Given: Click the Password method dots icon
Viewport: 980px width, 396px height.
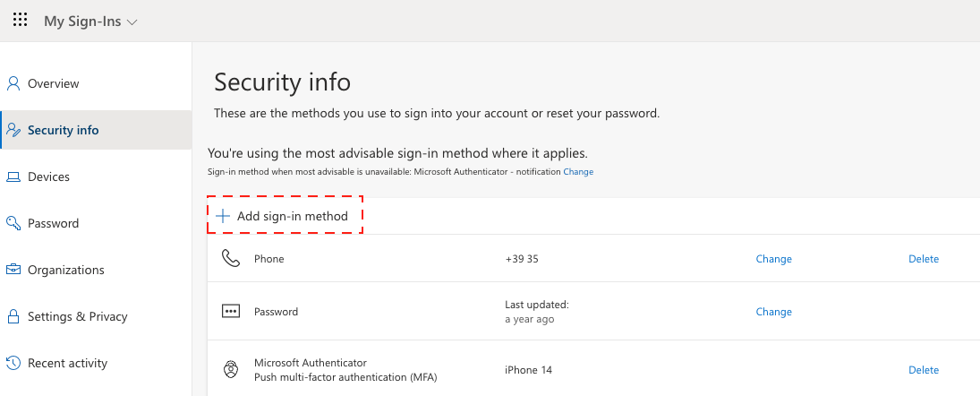Looking at the screenshot, I should pyautogui.click(x=231, y=312).
